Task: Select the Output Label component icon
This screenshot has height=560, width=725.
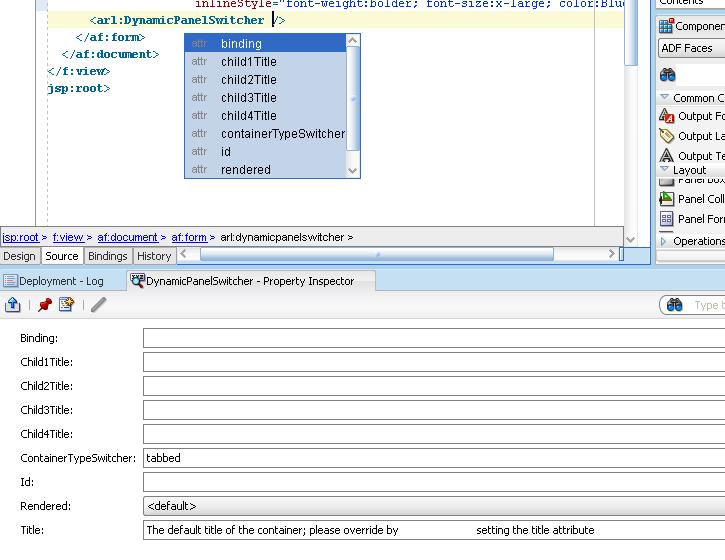Action: pos(667,136)
